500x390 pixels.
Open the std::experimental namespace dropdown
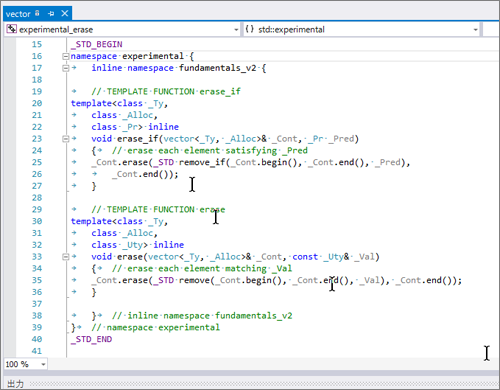(475, 30)
